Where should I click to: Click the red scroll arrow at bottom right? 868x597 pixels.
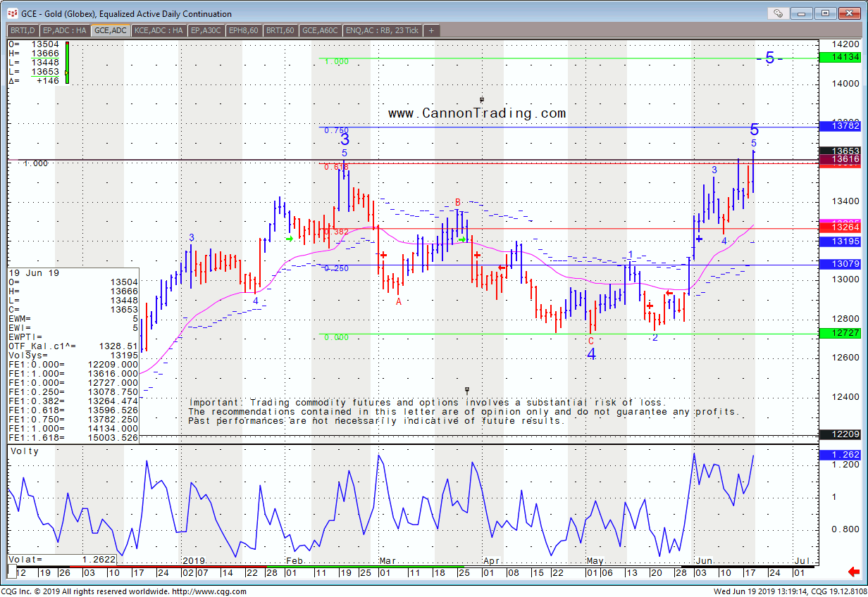tap(854, 571)
